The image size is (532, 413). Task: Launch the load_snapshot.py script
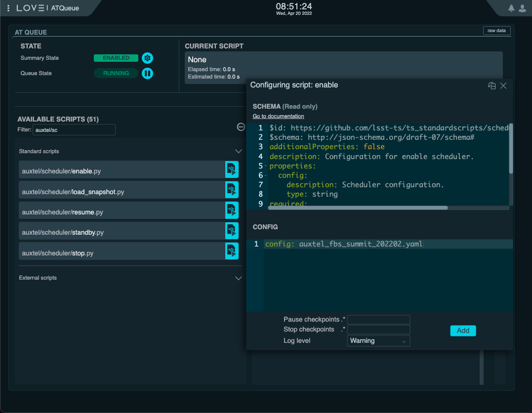pos(232,190)
